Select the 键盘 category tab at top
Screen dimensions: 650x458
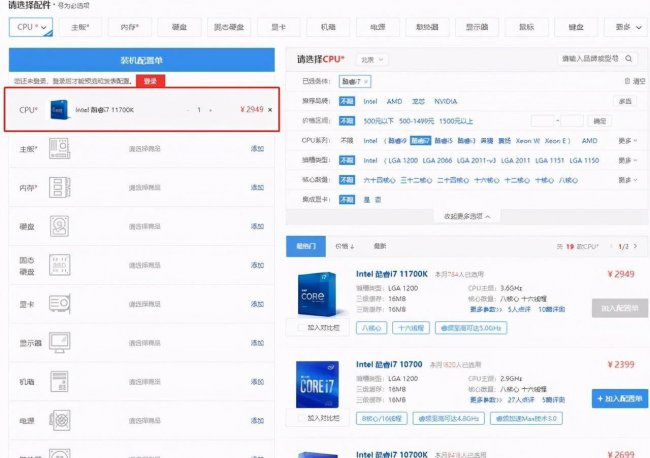576,27
